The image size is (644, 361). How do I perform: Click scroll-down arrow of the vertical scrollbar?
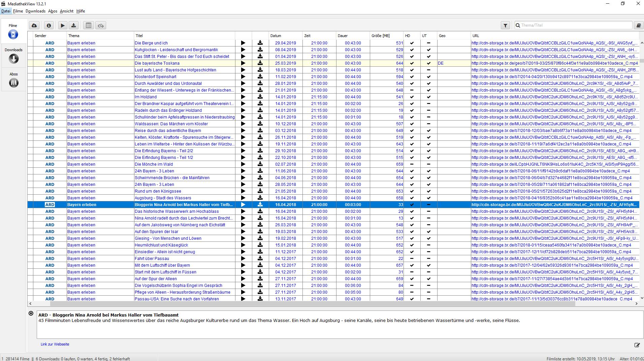pyautogui.click(x=642, y=298)
